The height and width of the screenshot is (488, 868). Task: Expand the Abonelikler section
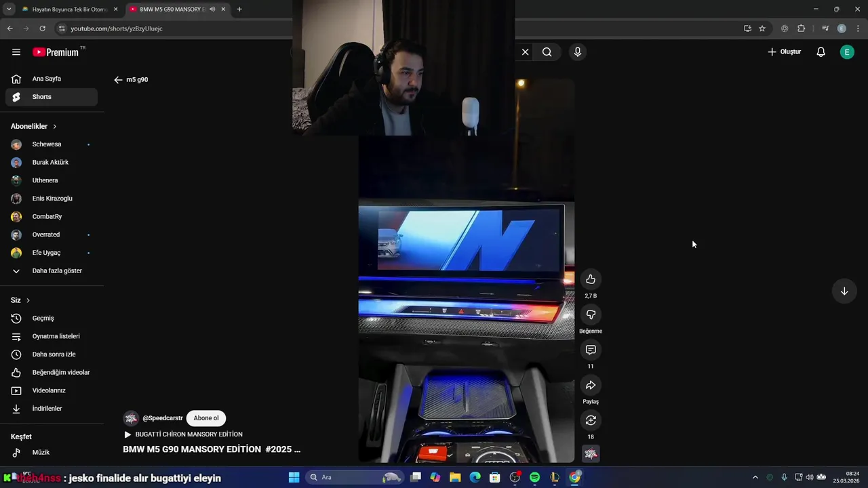coord(34,126)
